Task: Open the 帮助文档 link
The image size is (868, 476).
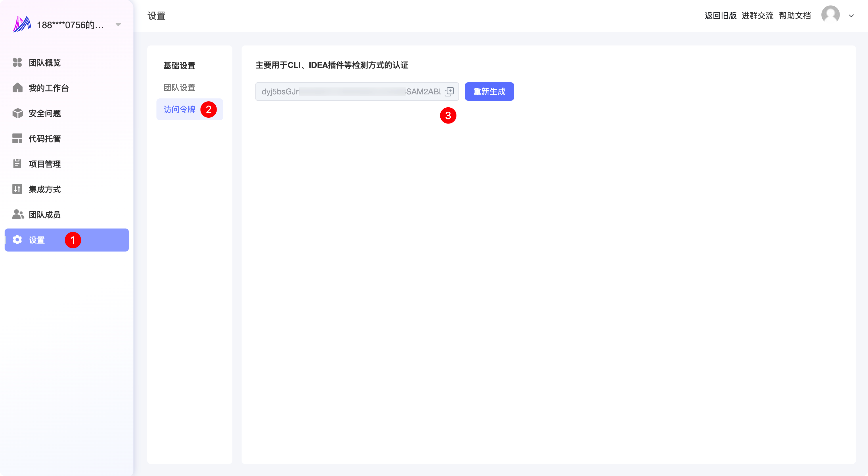Action: tap(795, 16)
